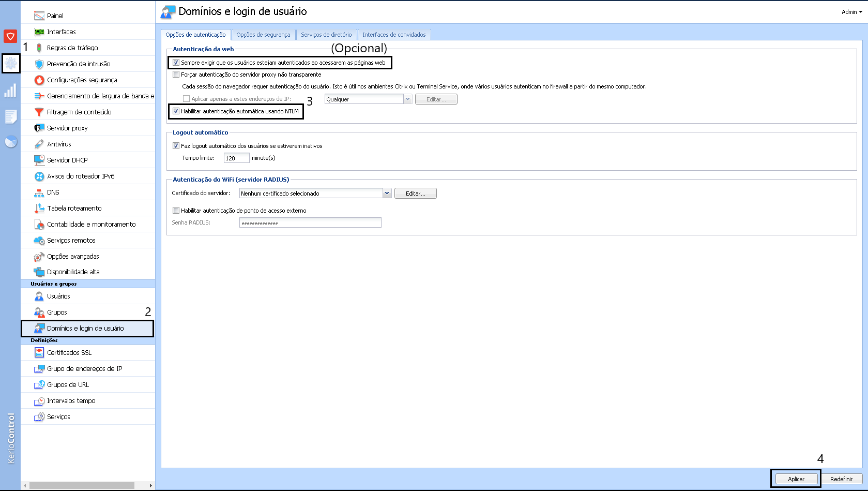Click the 'Tempo limite' minutes field

236,158
